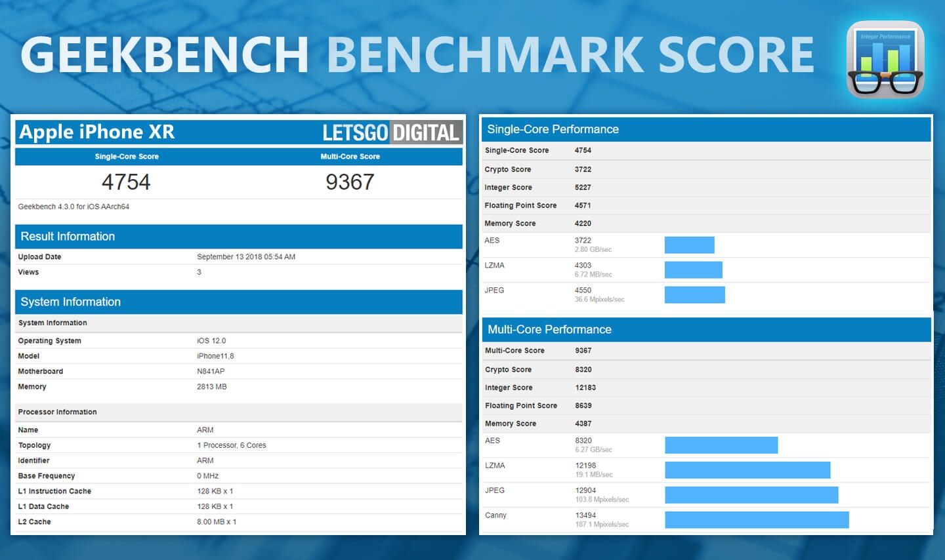Click the JPEG single-core bar indicator
The image size is (945, 560).
(694, 294)
